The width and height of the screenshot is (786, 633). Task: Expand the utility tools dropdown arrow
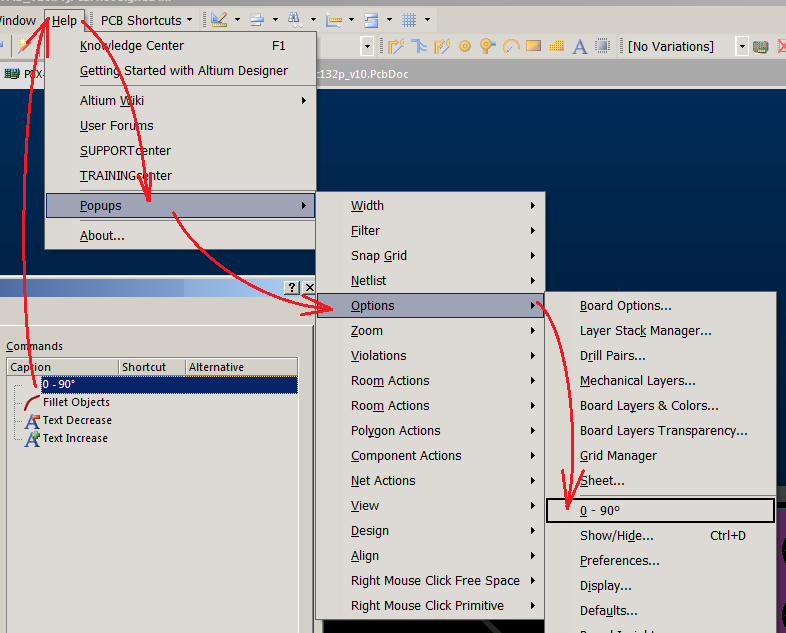coord(237,20)
